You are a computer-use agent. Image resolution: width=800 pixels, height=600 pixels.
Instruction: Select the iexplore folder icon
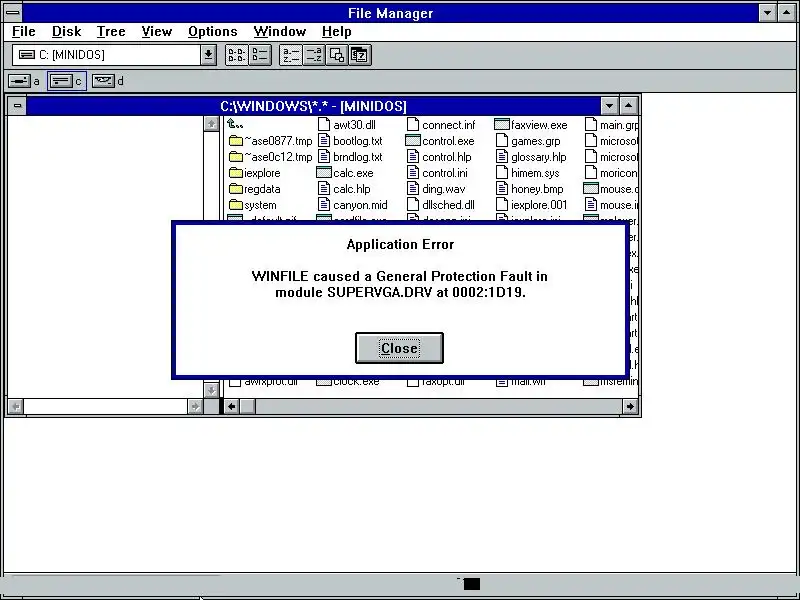[236, 173]
